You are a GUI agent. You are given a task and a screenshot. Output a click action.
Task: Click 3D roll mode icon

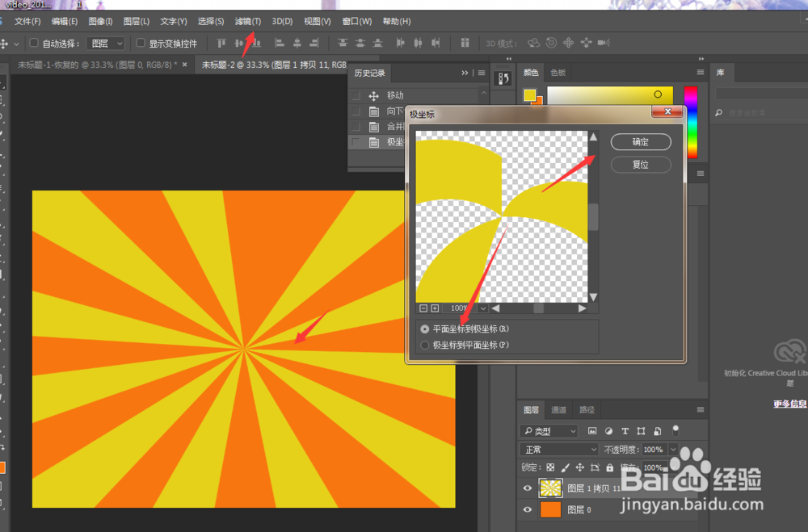point(551,43)
